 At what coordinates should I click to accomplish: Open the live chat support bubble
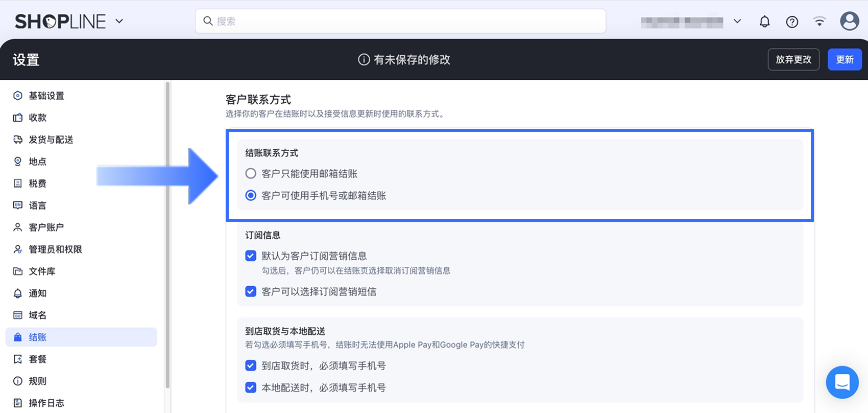tap(842, 382)
